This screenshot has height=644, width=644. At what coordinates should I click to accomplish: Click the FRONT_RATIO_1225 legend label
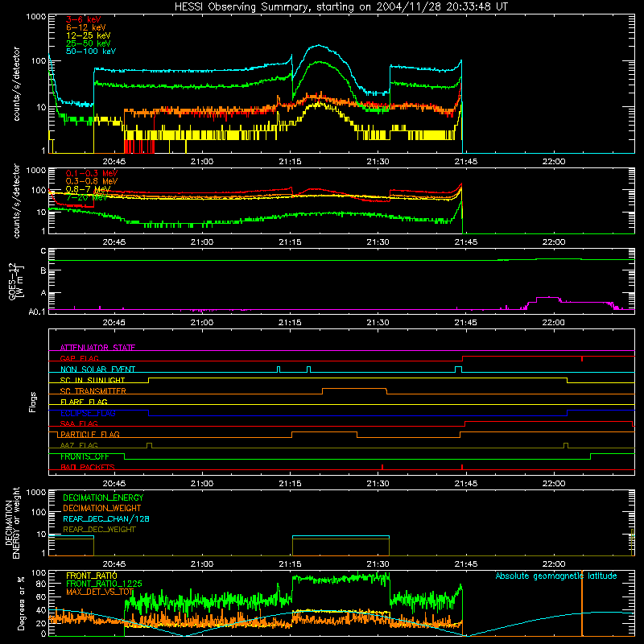click(104, 584)
